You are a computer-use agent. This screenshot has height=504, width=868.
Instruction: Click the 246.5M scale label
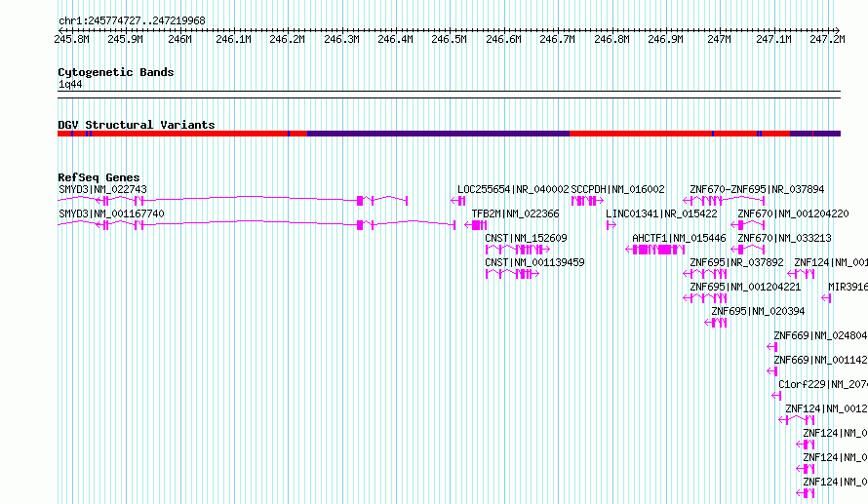point(449,39)
